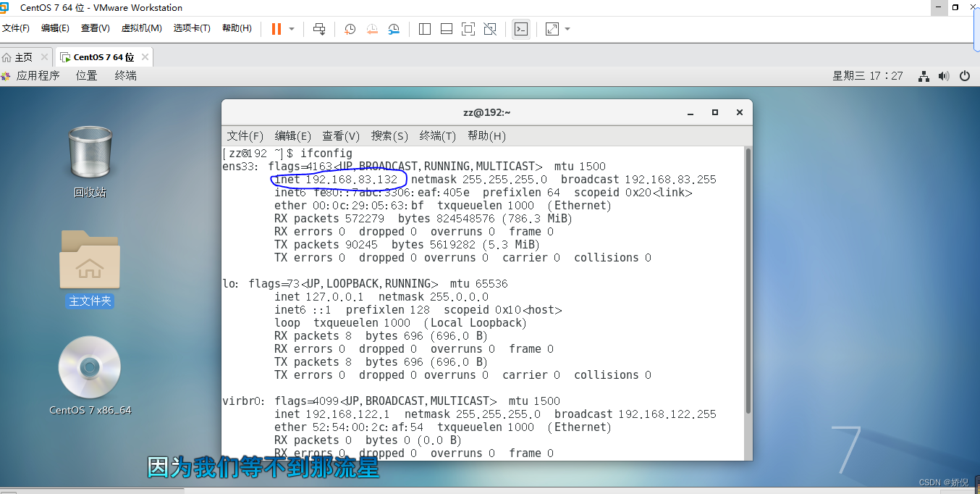
Task: Toggle the library panel icon
Action: tap(424, 29)
